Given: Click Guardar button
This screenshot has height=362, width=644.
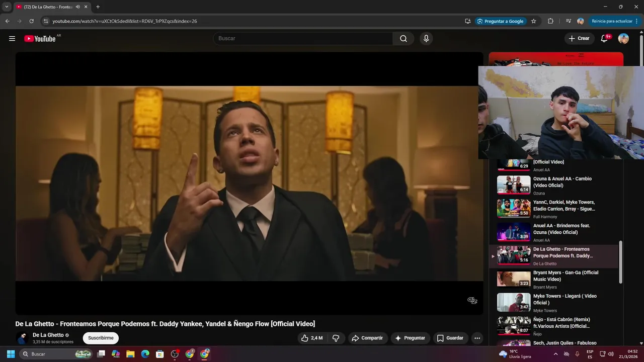Looking at the screenshot, I should click(450, 338).
